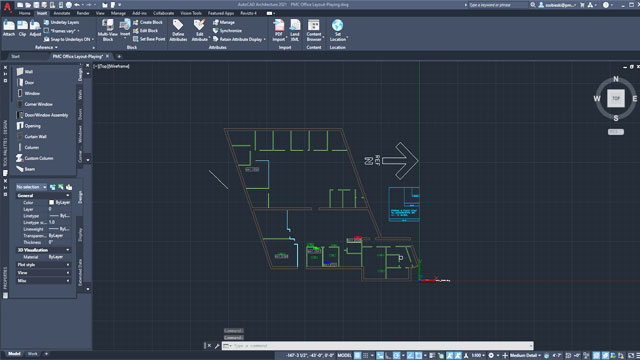Click the ByLayer color swatch

51,202
